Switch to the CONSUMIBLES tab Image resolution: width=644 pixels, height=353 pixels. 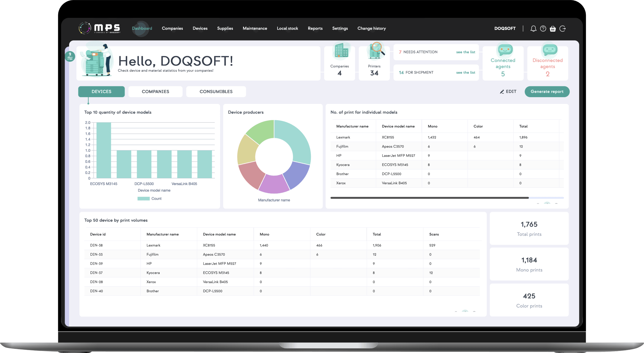(x=216, y=92)
